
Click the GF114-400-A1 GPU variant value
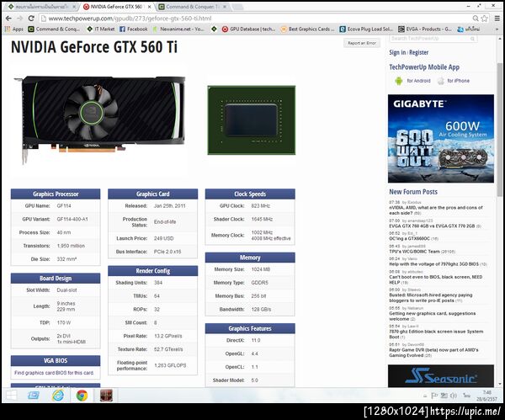click(72, 219)
